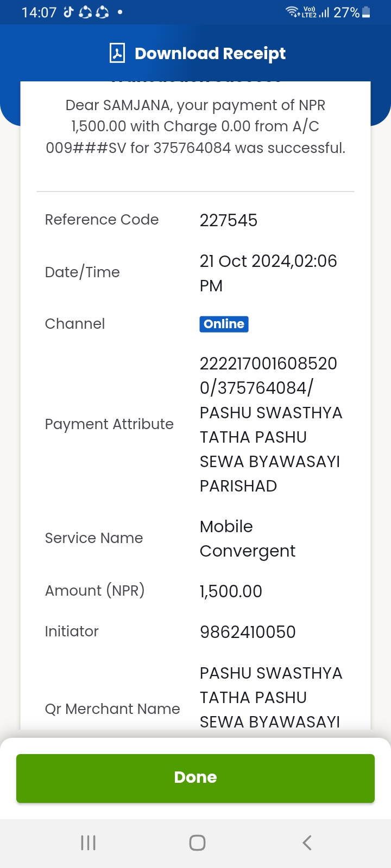Tap the blue Online channel badge
The height and width of the screenshot is (868, 391).
(224, 324)
